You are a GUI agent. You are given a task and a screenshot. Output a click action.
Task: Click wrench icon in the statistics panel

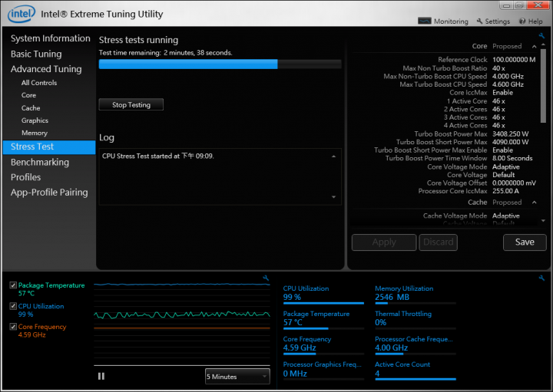tap(542, 278)
